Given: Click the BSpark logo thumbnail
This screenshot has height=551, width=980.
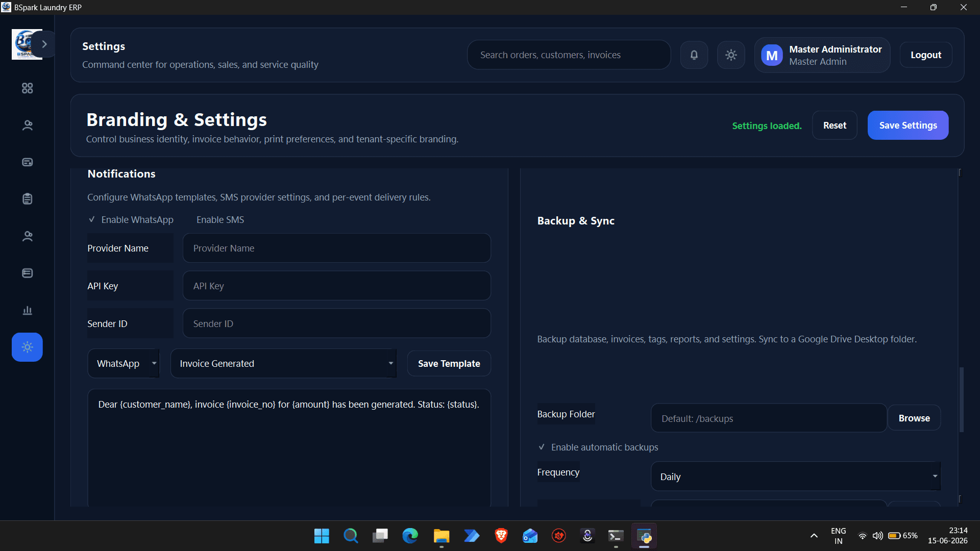Looking at the screenshot, I should (x=23, y=44).
